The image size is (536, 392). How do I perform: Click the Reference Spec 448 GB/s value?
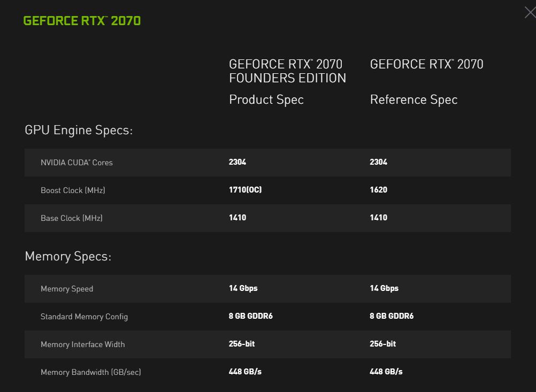(x=386, y=372)
